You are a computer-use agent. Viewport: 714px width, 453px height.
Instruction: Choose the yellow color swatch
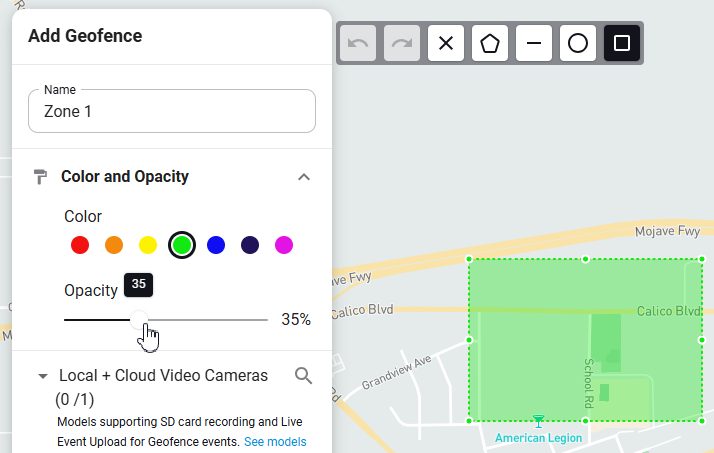coord(148,245)
